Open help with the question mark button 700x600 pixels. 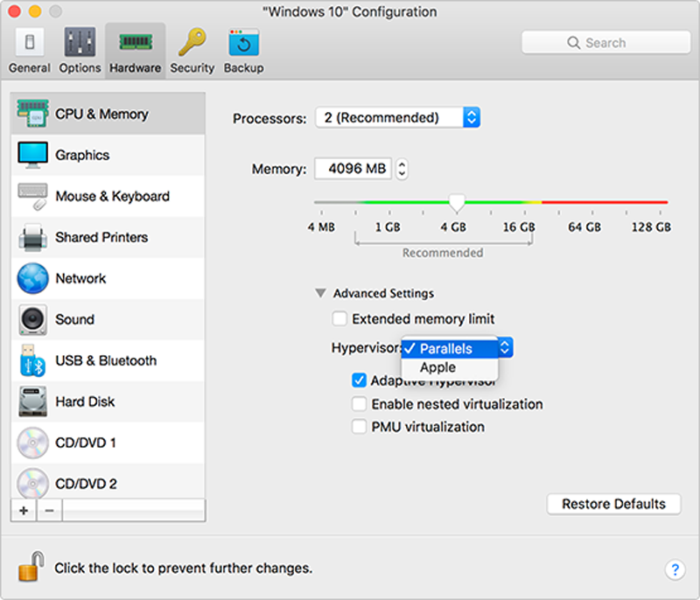click(x=675, y=569)
